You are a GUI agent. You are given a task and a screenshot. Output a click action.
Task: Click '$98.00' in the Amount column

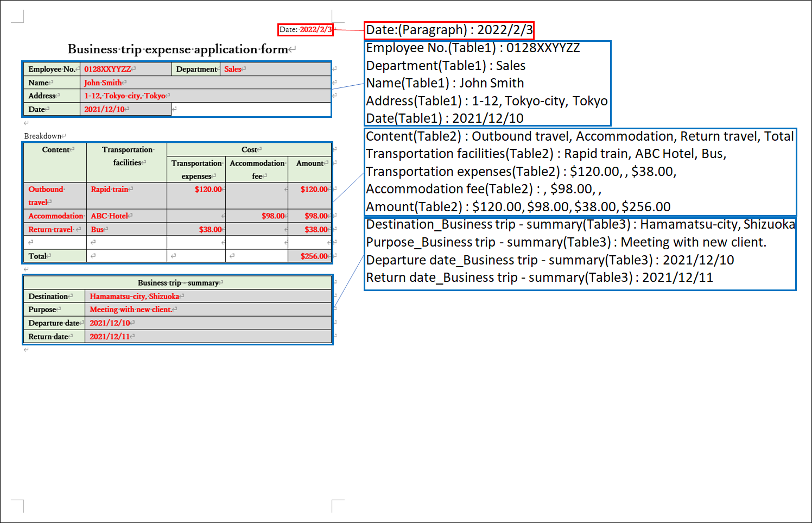(x=316, y=216)
